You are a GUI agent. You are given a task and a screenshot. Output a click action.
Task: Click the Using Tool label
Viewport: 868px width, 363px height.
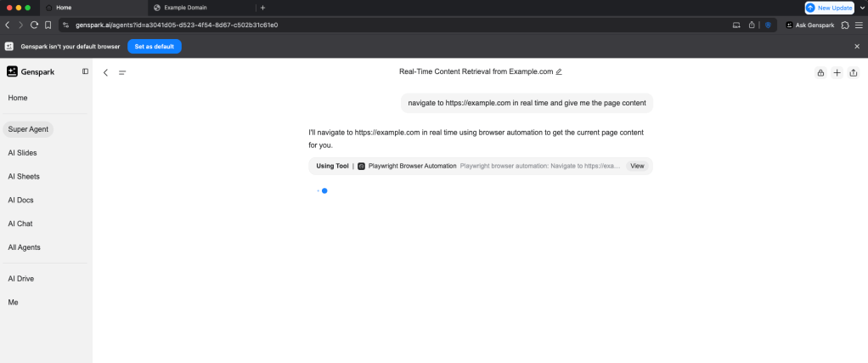332,167
